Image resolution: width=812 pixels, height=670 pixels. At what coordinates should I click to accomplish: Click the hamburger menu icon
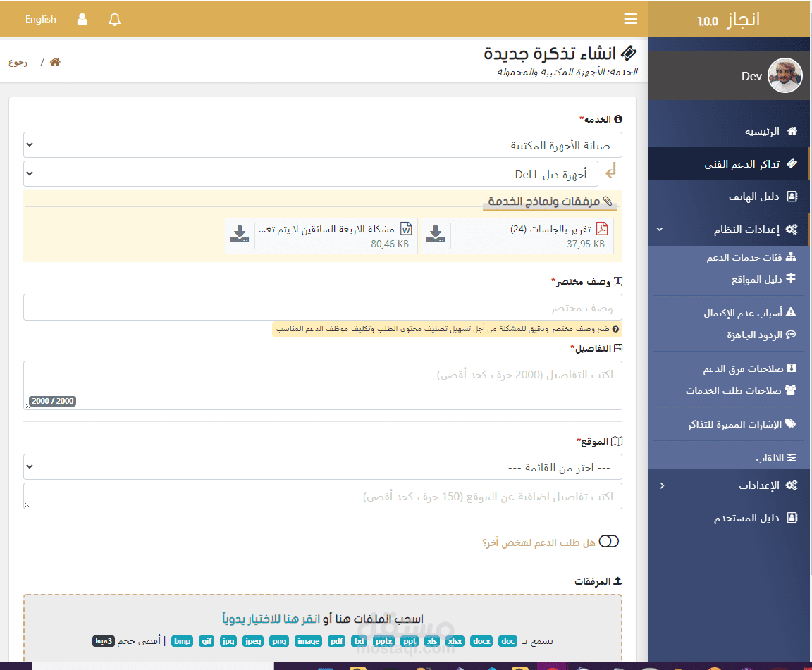(x=630, y=19)
